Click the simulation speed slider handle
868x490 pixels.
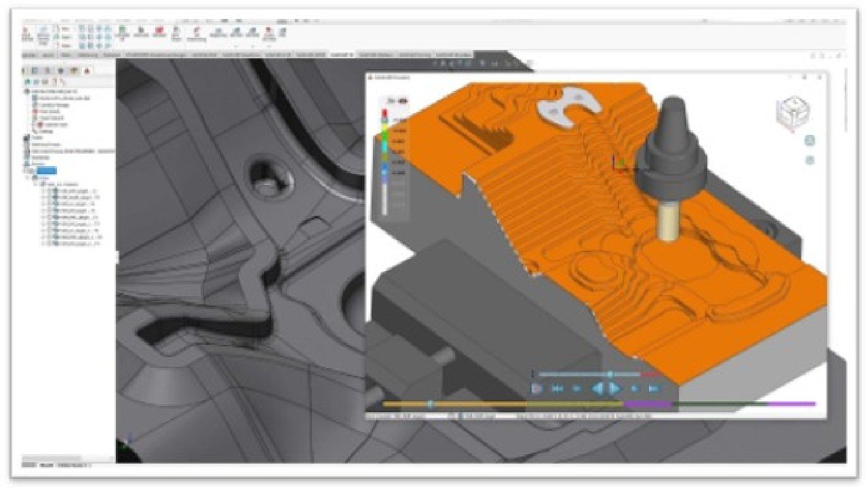point(610,374)
